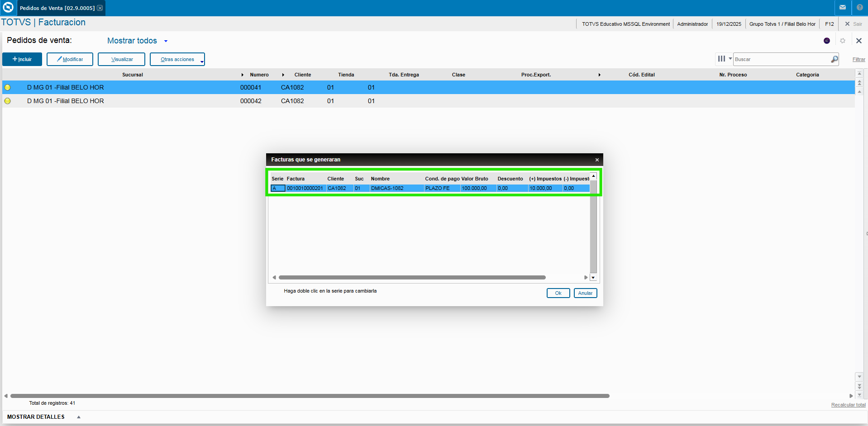Expand the Otras acciones menu

click(x=177, y=59)
